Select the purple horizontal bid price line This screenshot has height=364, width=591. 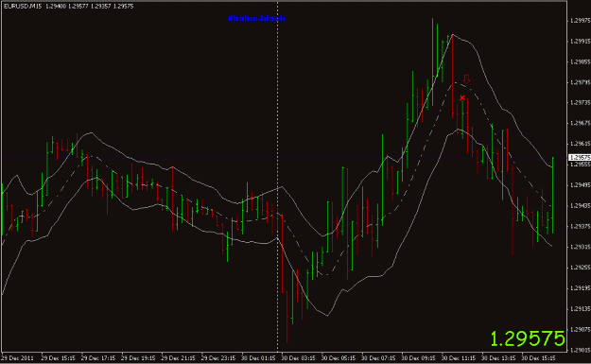tap(284, 158)
